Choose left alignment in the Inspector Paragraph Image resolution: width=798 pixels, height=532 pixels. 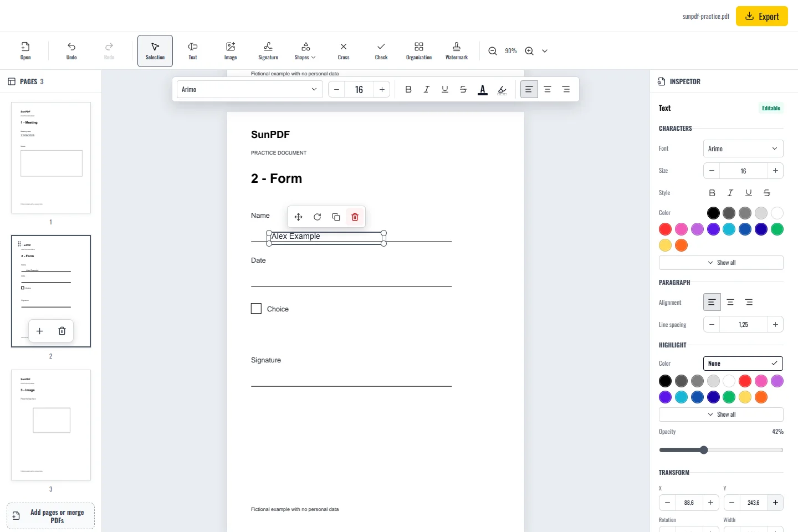pos(712,302)
